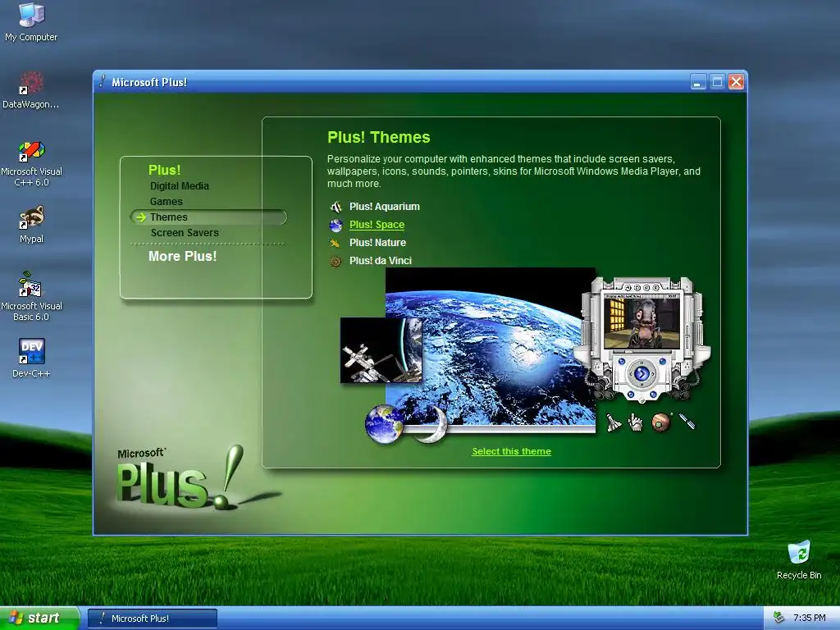
Task: Open the Screen Savers section
Action: tap(185, 232)
